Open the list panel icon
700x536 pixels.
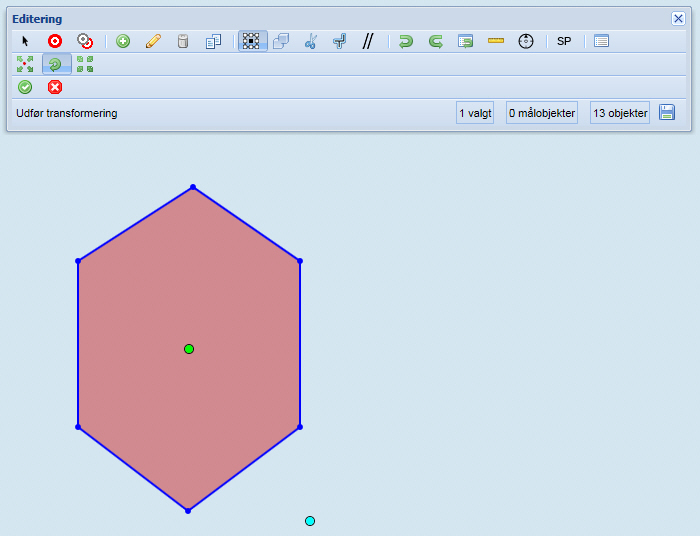coord(601,42)
